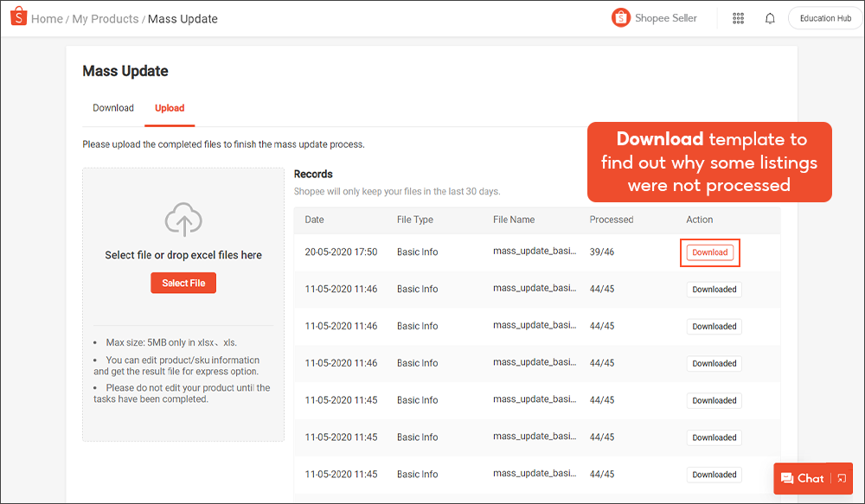Click the Shopee Seller profile badge icon
Viewport: 865px width, 504px height.
620,17
